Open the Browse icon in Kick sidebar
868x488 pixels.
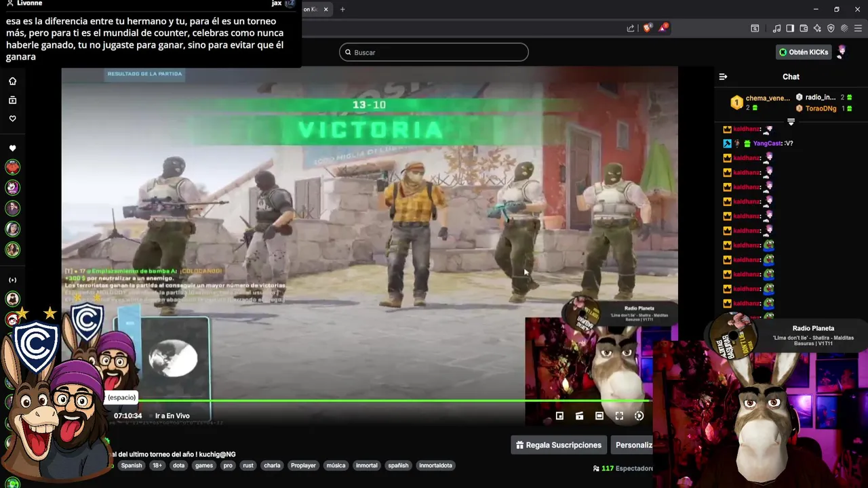[x=12, y=100]
